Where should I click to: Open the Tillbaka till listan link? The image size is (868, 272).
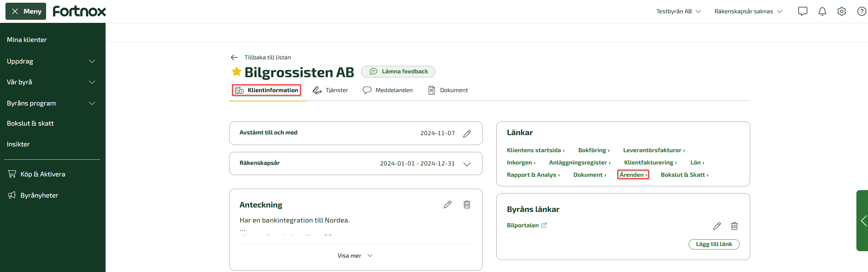tap(267, 57)
